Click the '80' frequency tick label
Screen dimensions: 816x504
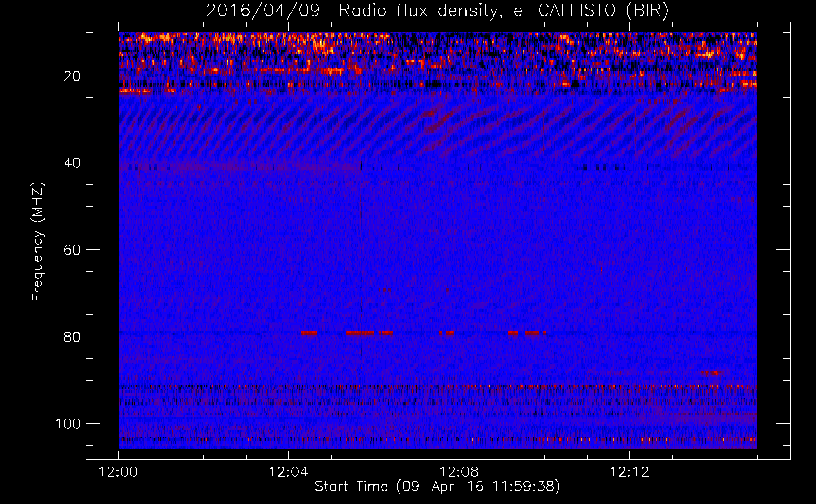click(x=73, y=337)
